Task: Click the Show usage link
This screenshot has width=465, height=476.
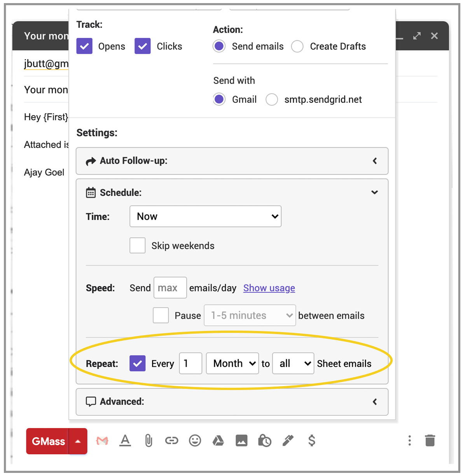Action: tap(269, 288)
